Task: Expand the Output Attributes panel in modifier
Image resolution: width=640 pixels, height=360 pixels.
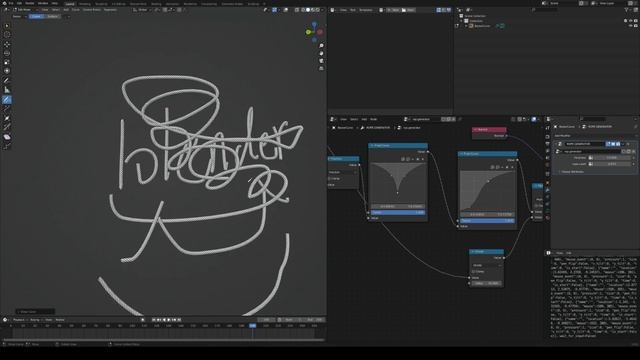Action: 573,172
